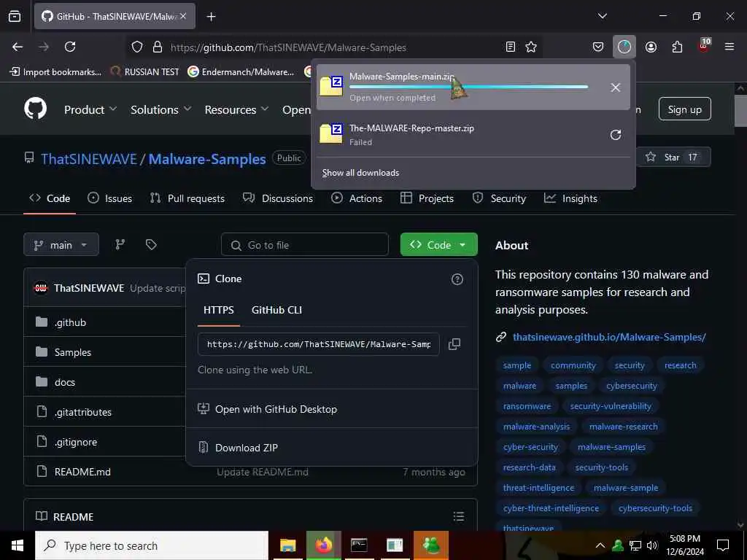Click the malware-analysis topic tag
This screenshot has height=560, width=747.
[x=536, y=427]
